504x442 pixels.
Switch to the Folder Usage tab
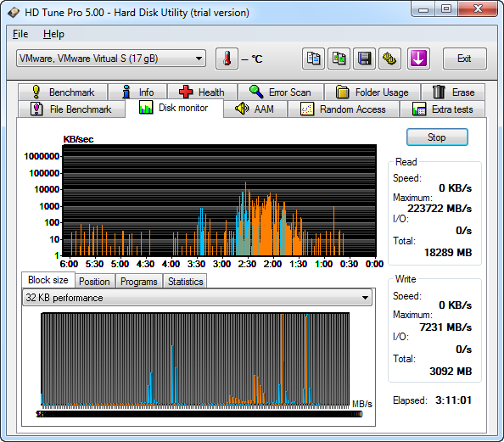click(x=372, y=92)
